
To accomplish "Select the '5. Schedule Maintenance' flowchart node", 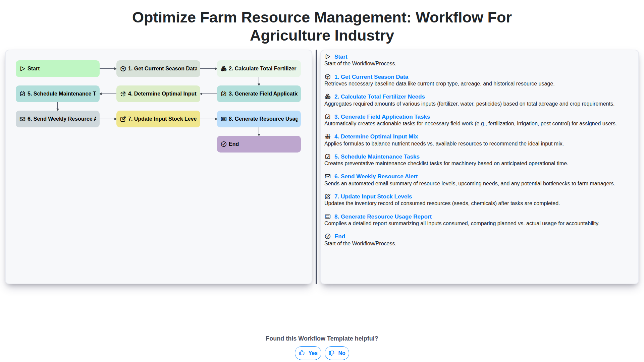I will click(58, 94).
